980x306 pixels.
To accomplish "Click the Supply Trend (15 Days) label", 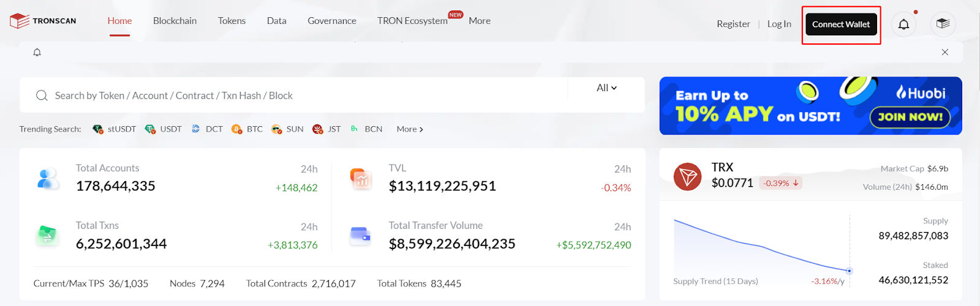I will tap(715, 282).
